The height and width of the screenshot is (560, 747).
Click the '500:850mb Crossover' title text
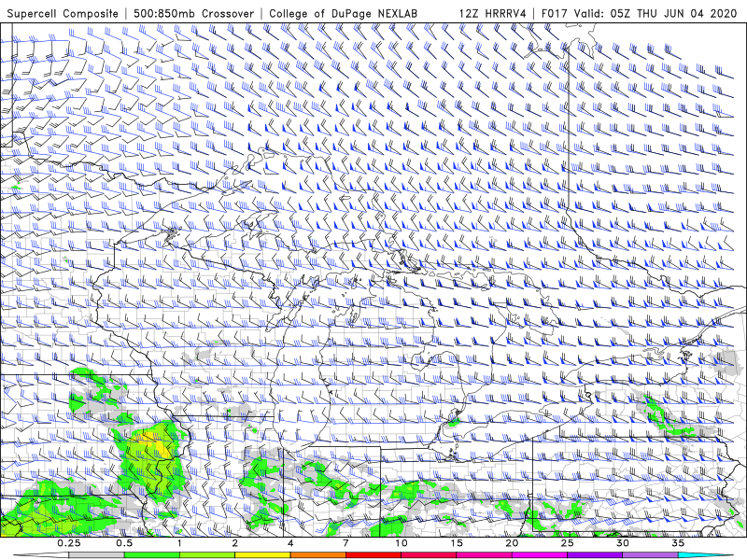point(193,13)
